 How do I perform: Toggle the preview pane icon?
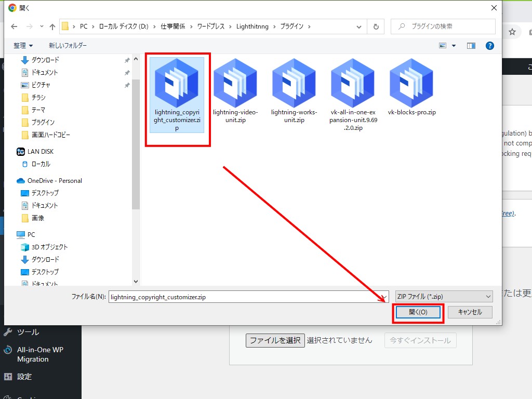tap(471, 46)
